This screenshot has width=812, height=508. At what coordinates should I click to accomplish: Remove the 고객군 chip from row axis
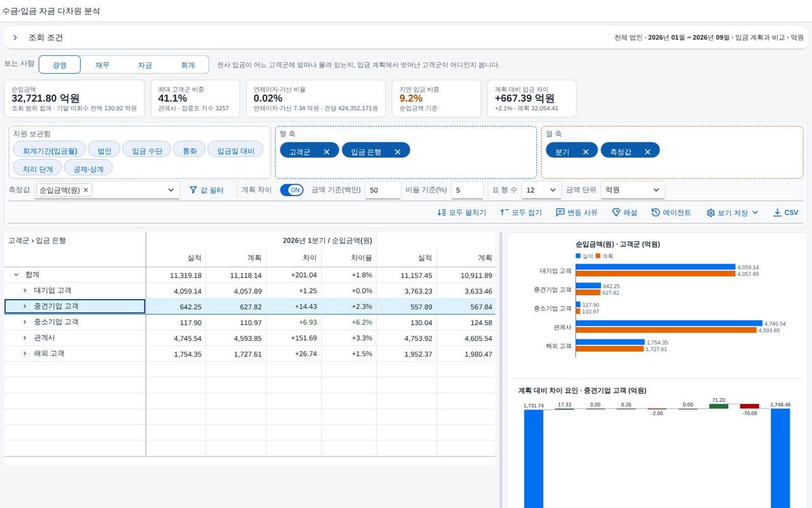[x=327, y=152]
